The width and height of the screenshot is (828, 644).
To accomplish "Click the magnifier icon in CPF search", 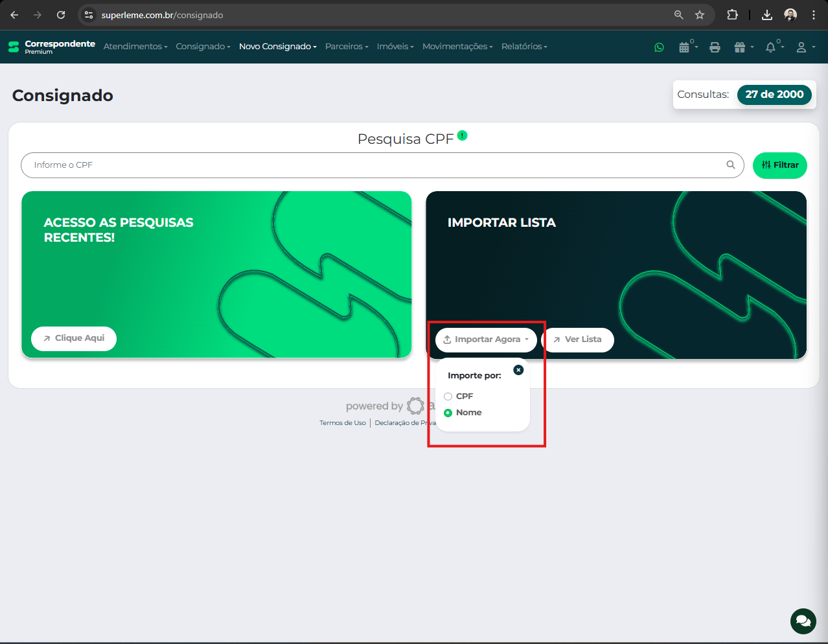I will point(730,165).
